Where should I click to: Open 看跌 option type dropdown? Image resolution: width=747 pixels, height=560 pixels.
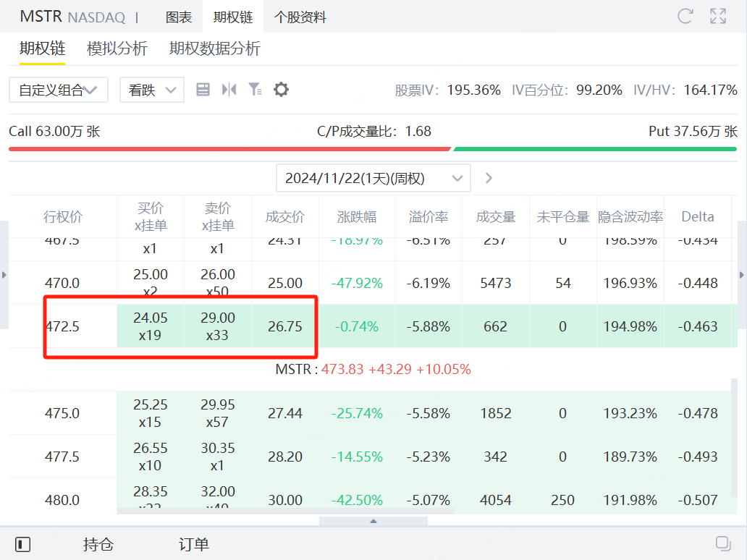152,90
